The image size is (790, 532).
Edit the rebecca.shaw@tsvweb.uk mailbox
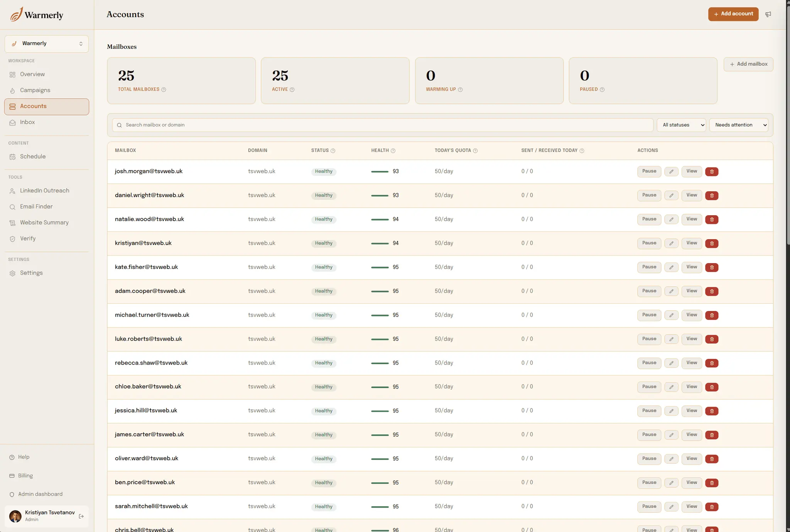[671, 363]
